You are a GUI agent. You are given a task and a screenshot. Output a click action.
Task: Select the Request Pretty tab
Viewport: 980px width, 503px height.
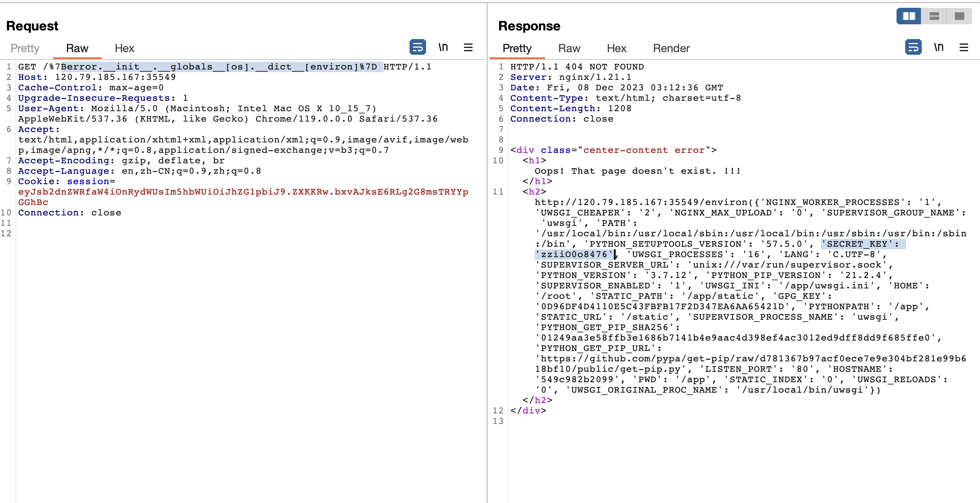click(x=25, y=48)
